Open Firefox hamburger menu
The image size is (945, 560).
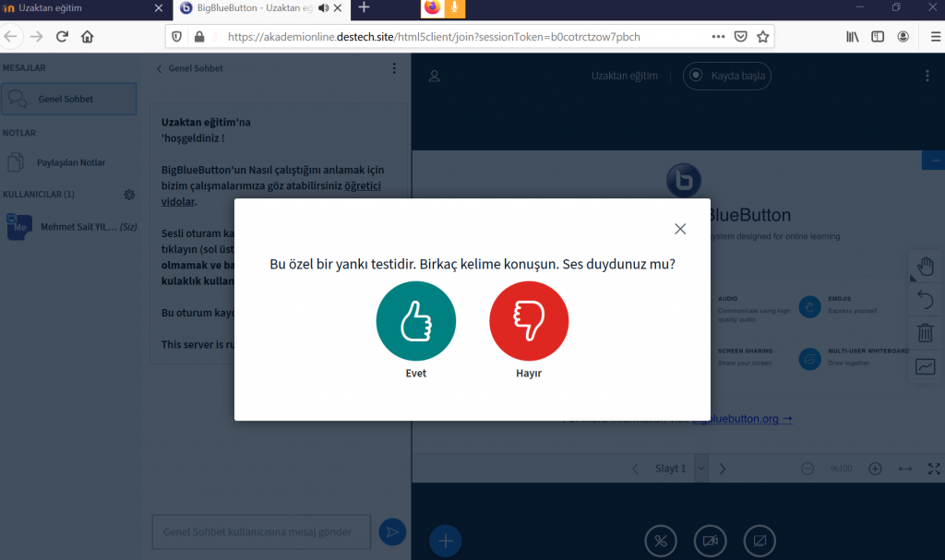coord(936,37)
